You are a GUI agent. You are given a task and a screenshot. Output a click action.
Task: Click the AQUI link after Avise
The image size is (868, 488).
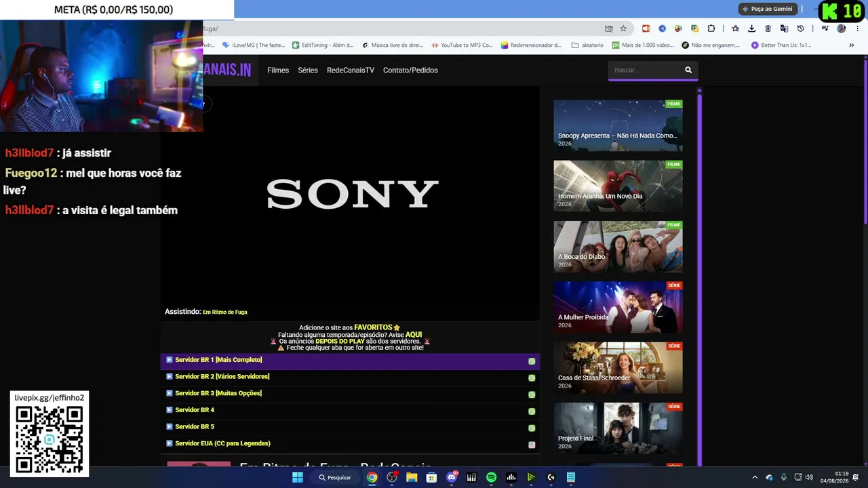point(414,335)
